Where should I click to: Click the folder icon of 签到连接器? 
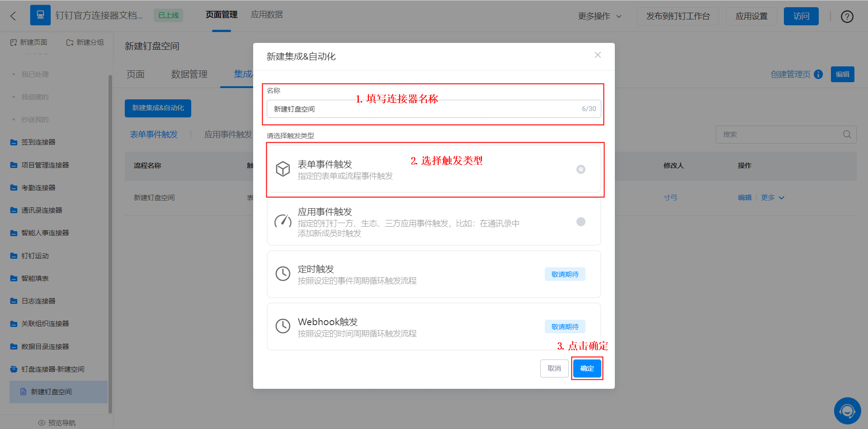pyautogui.click(x=14, y=142)
